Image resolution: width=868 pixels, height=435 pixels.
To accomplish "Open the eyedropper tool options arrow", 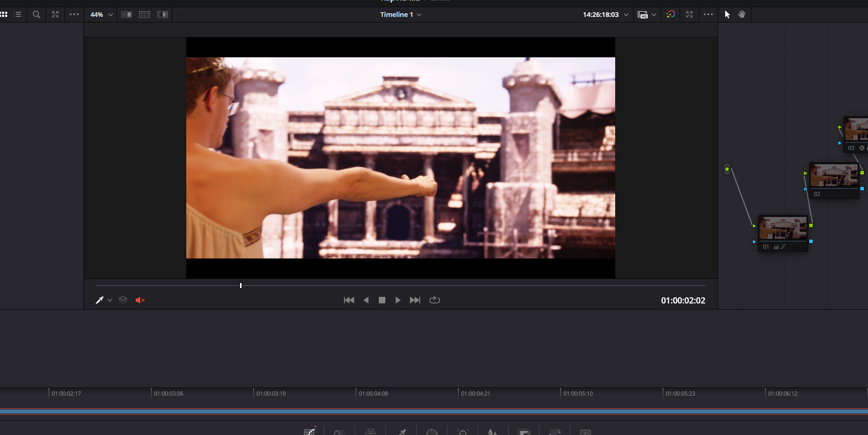I will tap(110, 300).
